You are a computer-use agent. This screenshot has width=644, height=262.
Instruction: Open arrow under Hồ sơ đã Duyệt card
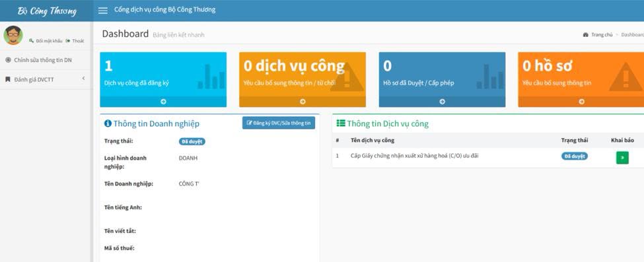[442, 102]
